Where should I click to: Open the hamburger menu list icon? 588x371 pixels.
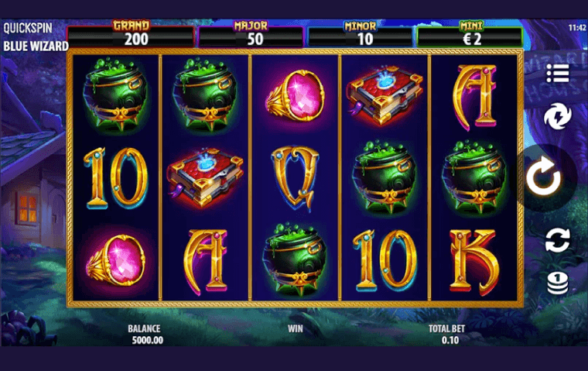coord(558,73)
